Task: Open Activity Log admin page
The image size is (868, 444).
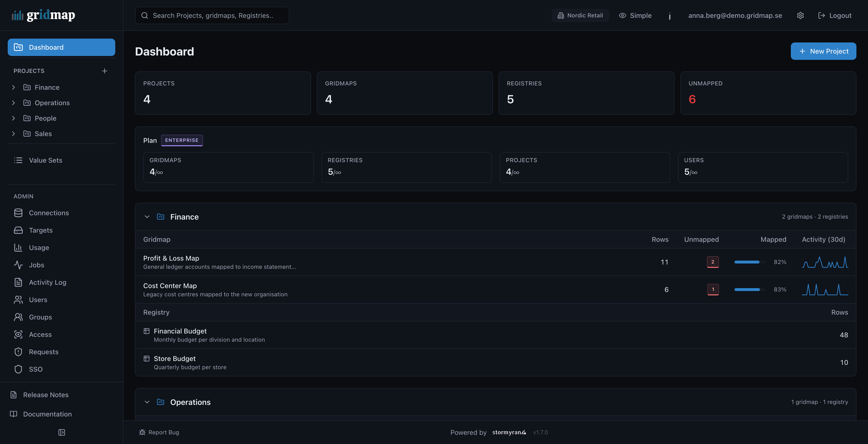Action: coord(61,282)
